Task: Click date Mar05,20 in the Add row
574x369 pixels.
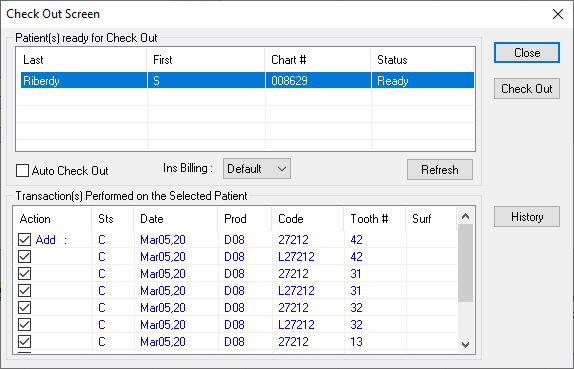Action: pos(163,240)
